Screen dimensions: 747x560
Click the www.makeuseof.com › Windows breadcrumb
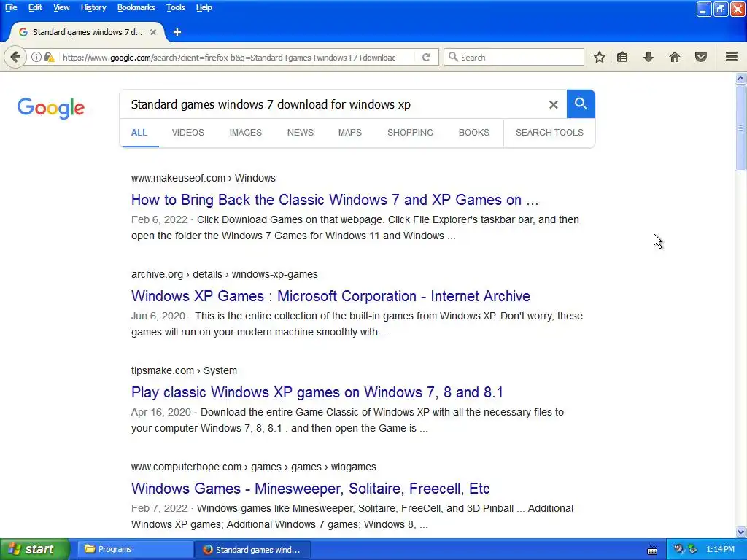tap(204, 178)
